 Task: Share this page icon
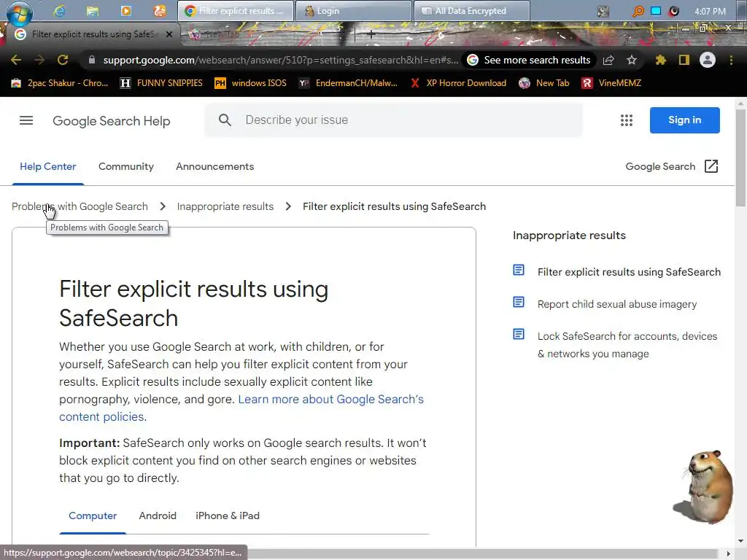[608, 60]
